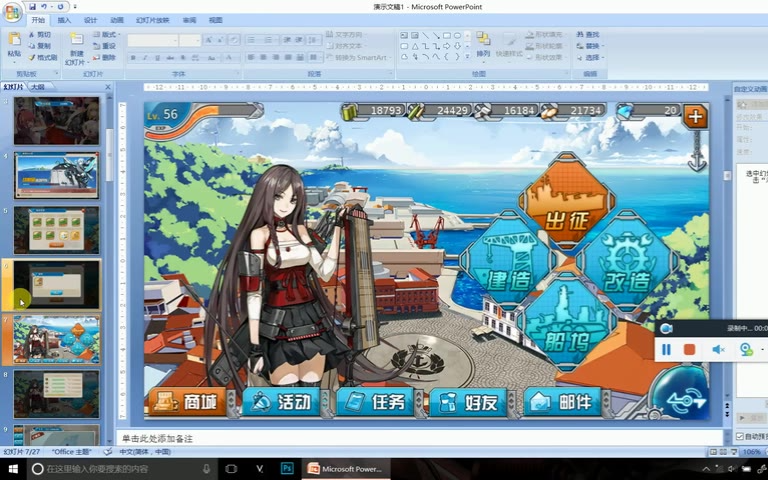The width and height of the screenshot is (768, 480).
Task: Click the notes area to add notes
Action: (x=420, y=438)
